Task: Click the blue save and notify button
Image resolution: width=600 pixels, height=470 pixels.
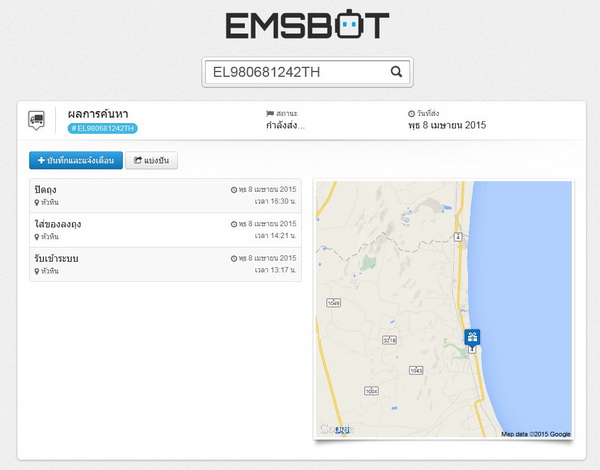Action: coord(76,160)
